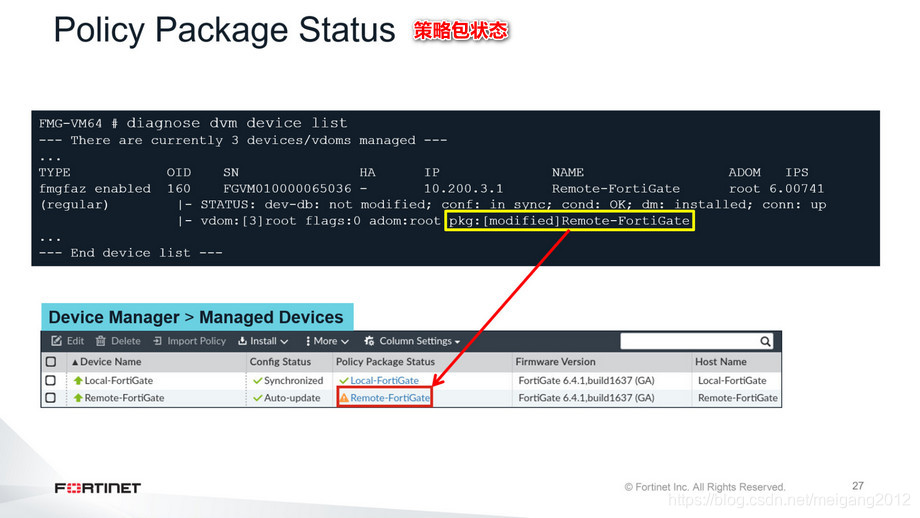Click IP address 10.200.3.1
The height and width of the screenshot is (518, 920).
pos(464,189)
